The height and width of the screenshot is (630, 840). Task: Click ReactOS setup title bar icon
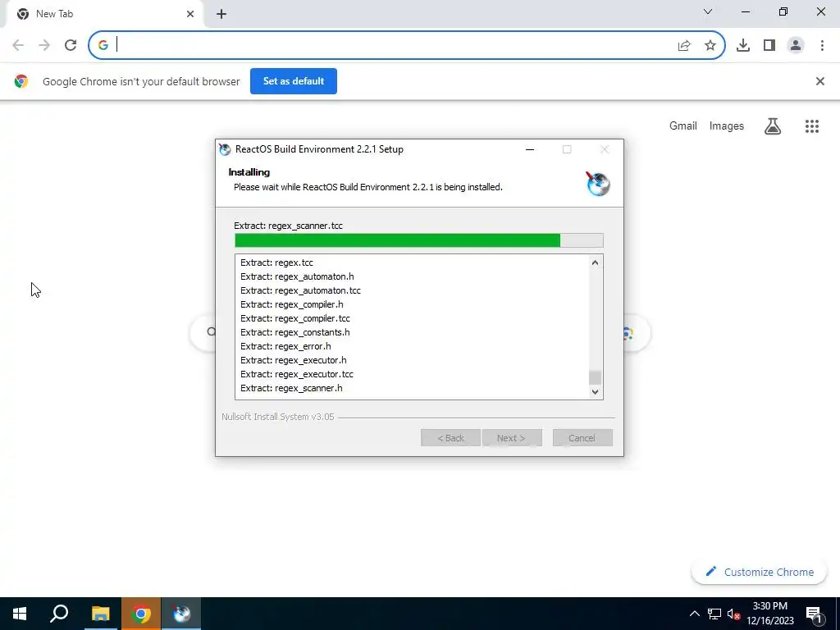[225, 149]
